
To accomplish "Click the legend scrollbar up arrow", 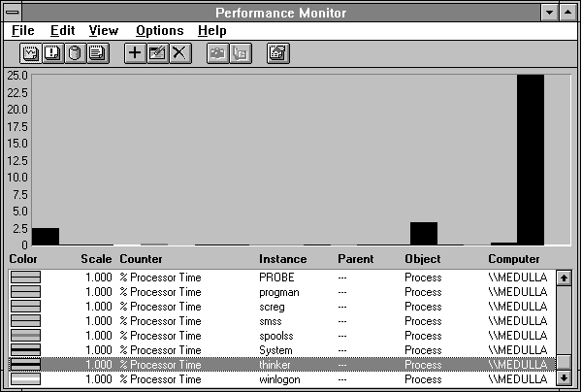I will click(x=564, y=278).
